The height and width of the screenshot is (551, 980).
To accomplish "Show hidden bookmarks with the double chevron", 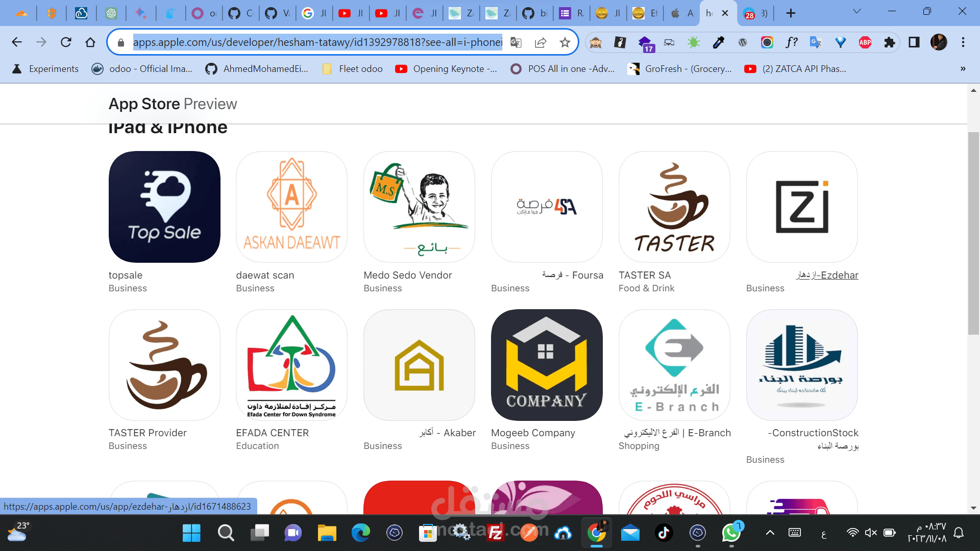I will (x=963, y=69).
